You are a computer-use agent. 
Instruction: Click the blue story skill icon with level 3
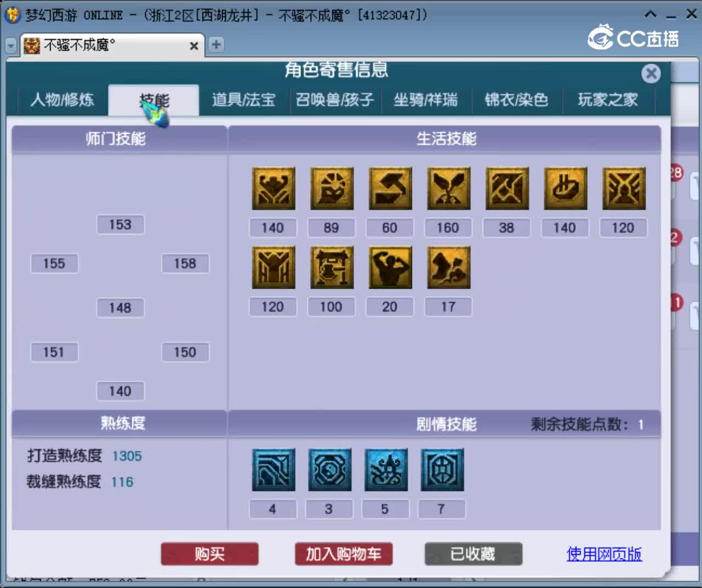330,470
